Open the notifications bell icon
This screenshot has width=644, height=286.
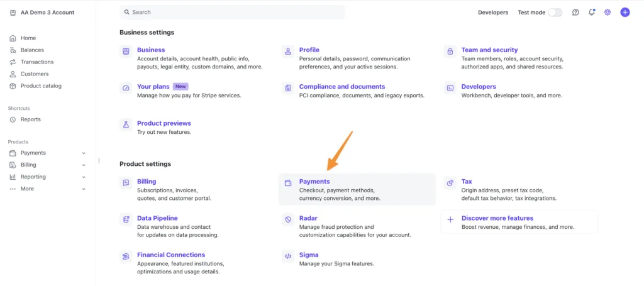point(591,13)
